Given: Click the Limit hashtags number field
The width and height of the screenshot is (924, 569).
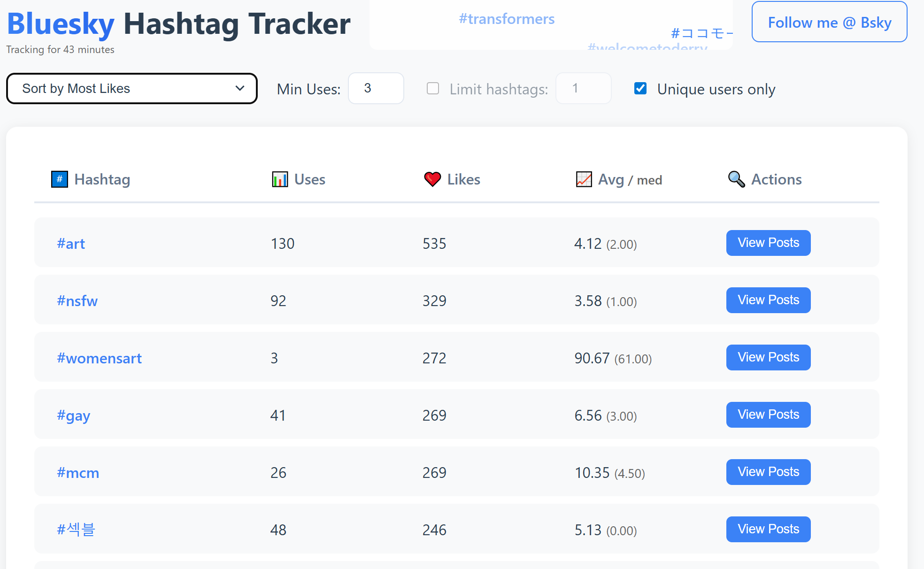Looking at the screenshot, I should tap(584, 88).
